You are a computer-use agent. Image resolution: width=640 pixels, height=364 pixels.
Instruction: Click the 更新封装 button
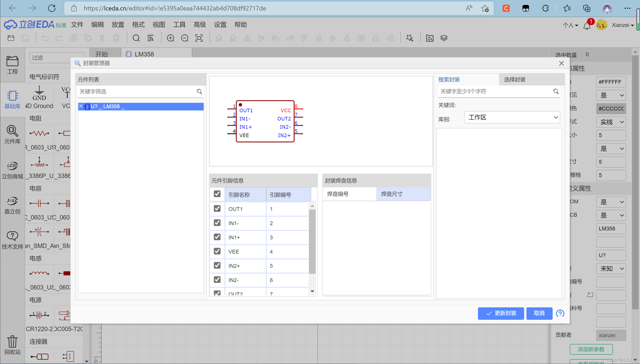[500, 313]
